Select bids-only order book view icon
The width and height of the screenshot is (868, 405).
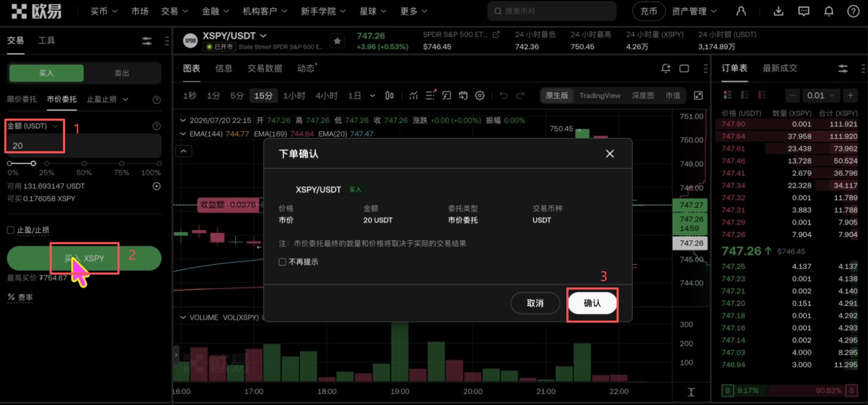[745, 95]
